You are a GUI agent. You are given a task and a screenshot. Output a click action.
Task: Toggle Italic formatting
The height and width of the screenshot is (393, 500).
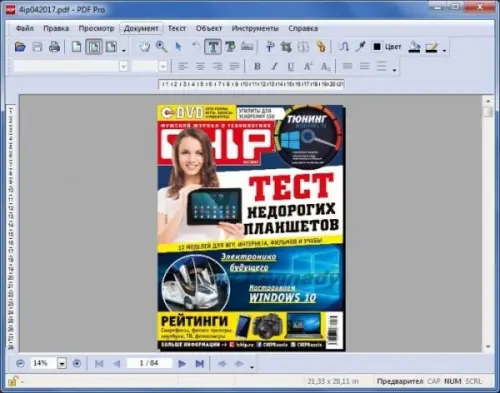[x=274, y=66]
